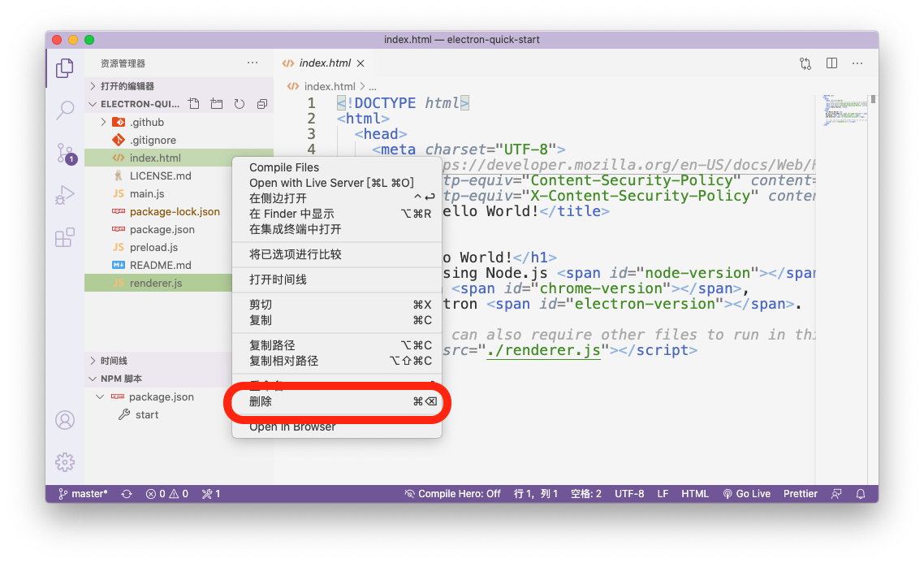The width and height of the screenshot is (924, 563).
Task: Collapse all folders in explorer
Action: (262, 104)
